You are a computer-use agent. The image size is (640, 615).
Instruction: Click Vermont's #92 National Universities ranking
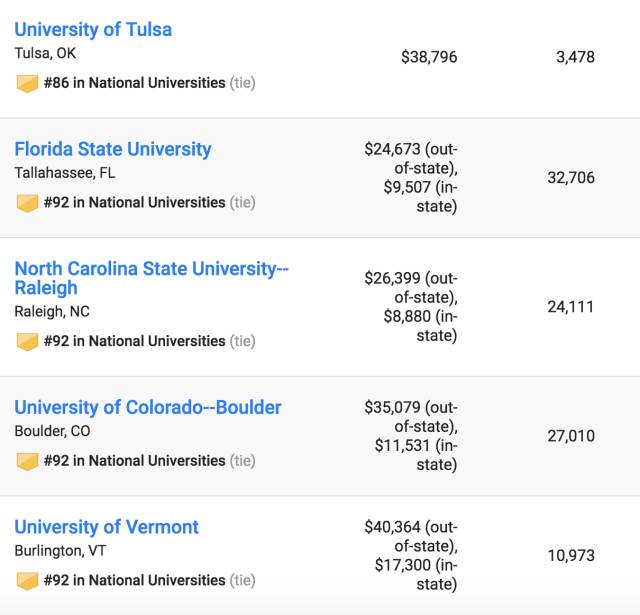tap(134, 580)
